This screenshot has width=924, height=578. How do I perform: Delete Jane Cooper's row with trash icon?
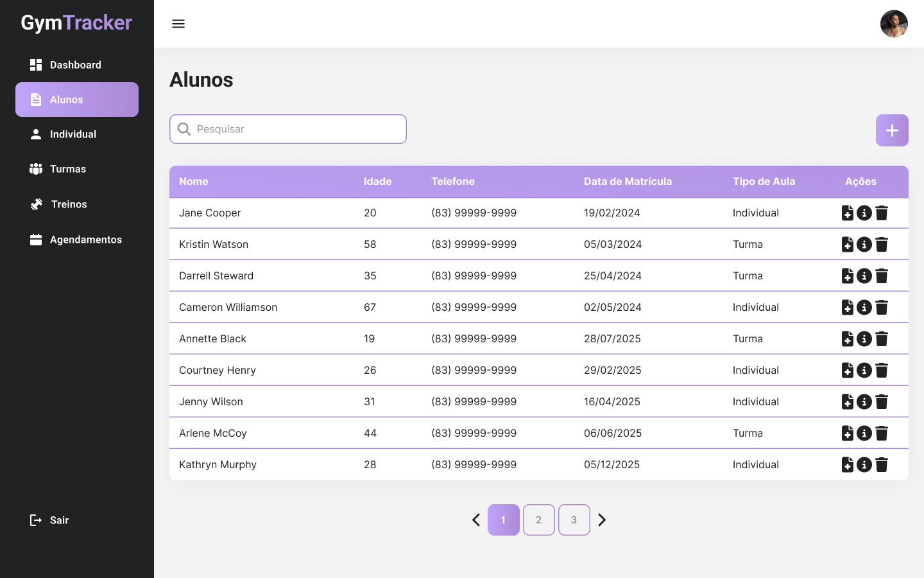tap(882, 213)
